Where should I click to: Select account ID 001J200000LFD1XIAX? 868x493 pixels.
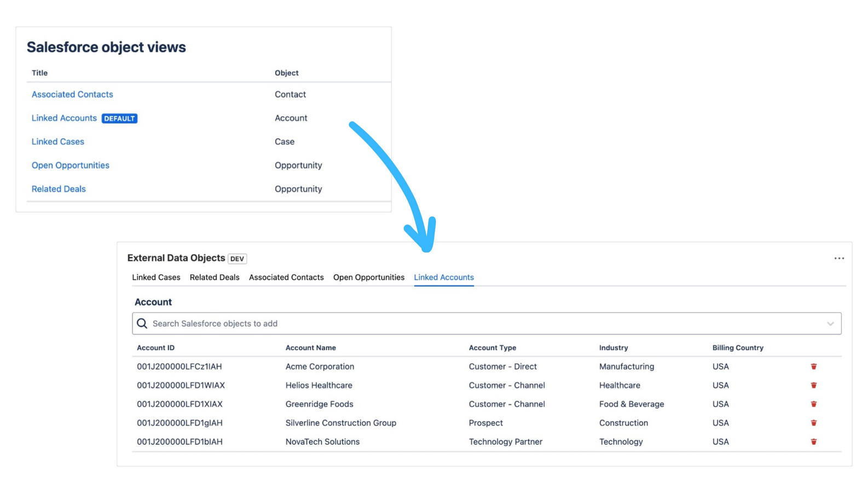click(x=180, y=404)
